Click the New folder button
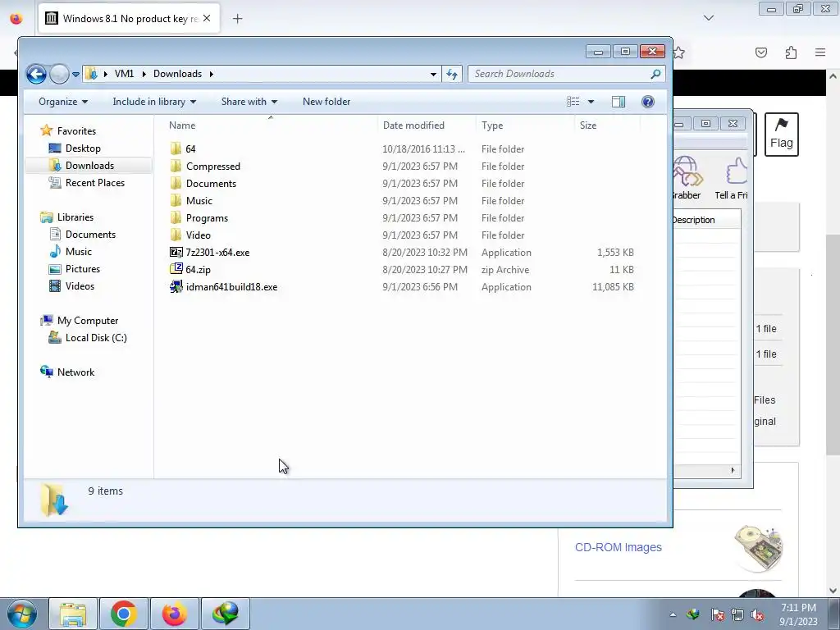840x630 pixels. coord(326,102)
